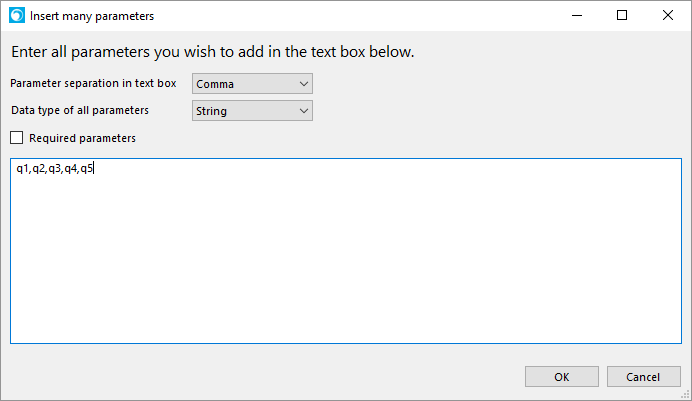
Task: Open the String data type dropdown
Action: [x=252, y=111]
